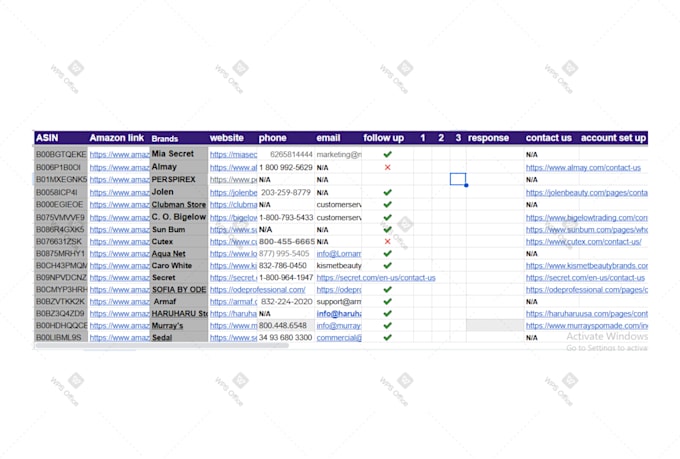680x459 pixels.
Task: Click the HARUHARU follow-up checkmark
Action: (x=388, y=313)
